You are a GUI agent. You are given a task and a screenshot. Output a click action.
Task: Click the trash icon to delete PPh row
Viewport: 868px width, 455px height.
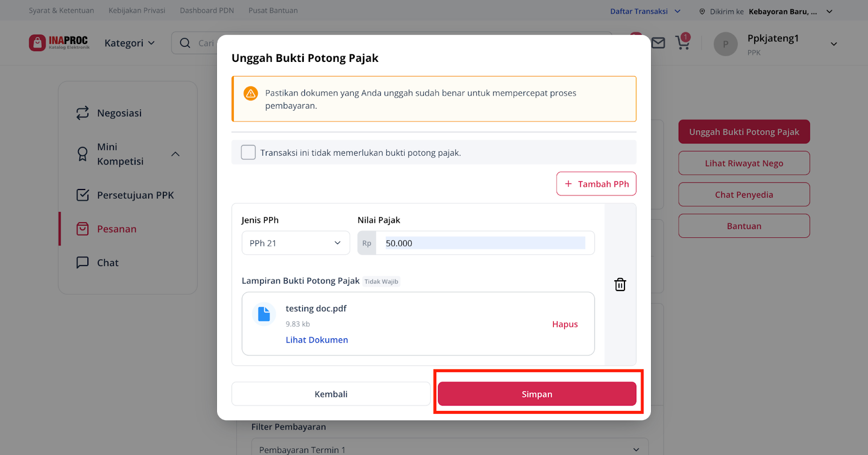click(620, 285)
